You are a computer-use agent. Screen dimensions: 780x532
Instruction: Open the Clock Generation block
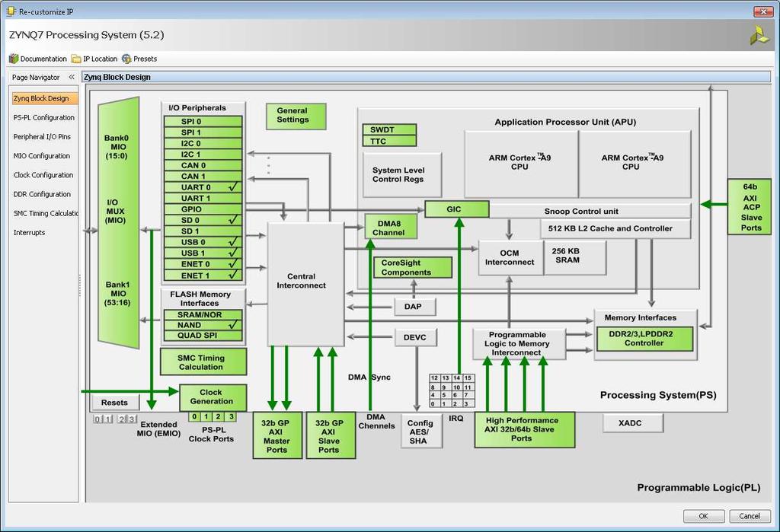213,397
